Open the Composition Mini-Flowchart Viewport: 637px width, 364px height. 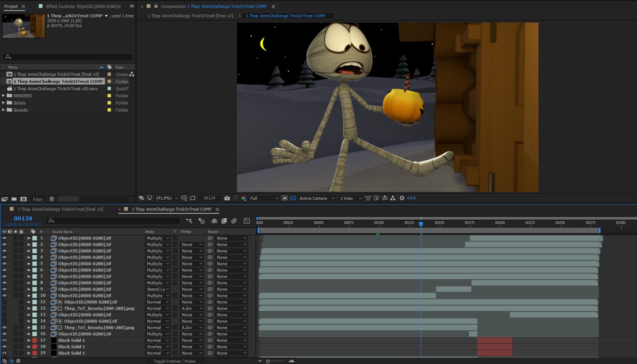[x=189, y=221]
